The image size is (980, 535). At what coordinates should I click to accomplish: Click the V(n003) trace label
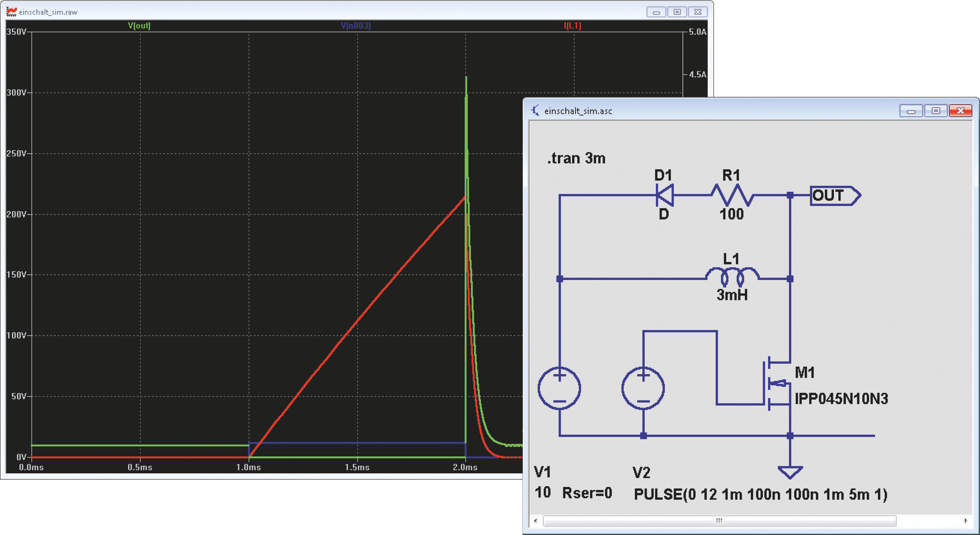tap(355, 25)
